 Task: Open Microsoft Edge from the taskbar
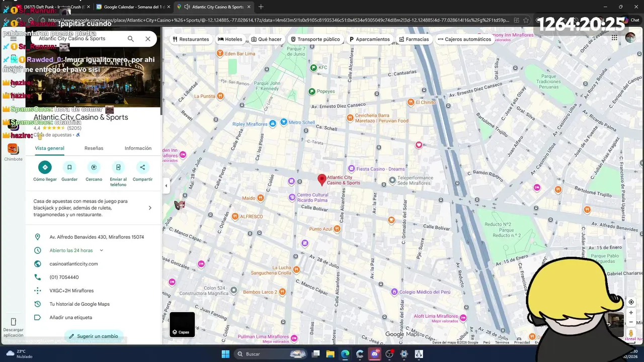(345, 354)
